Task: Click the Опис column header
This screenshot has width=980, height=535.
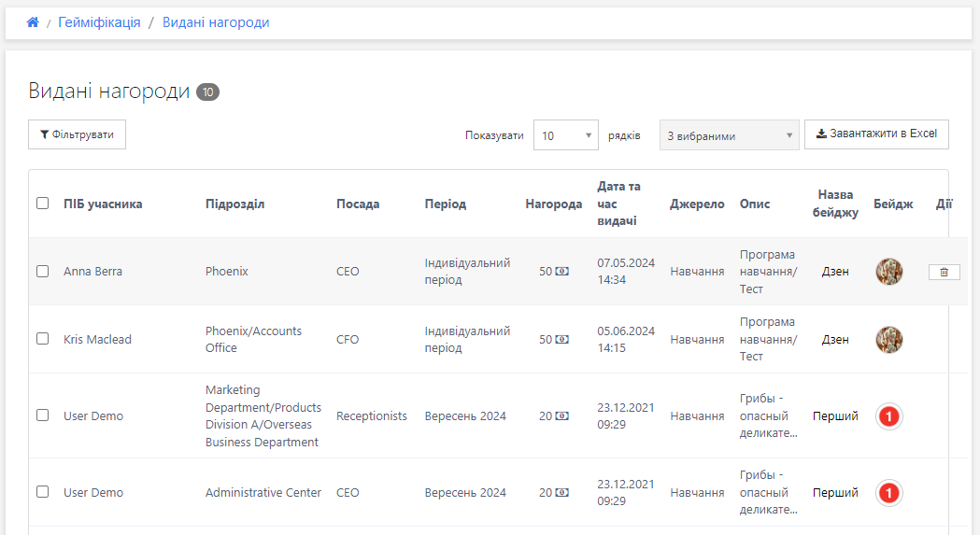Action: [754, 204]
